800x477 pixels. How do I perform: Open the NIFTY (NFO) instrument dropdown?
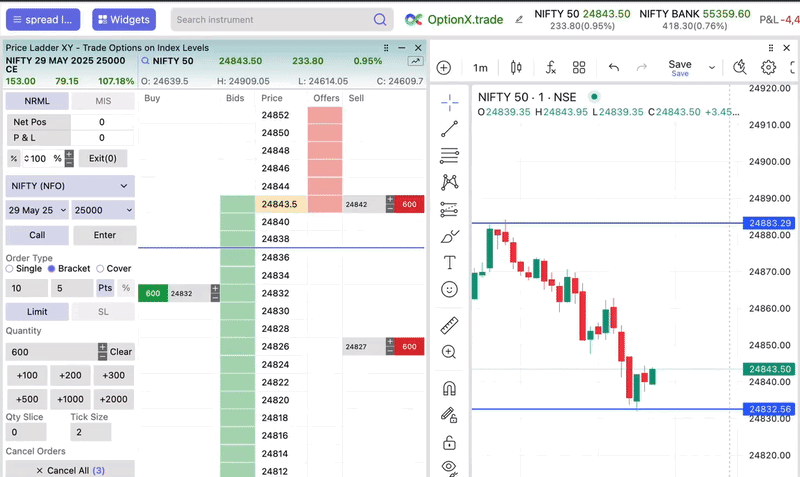point(69,186)
